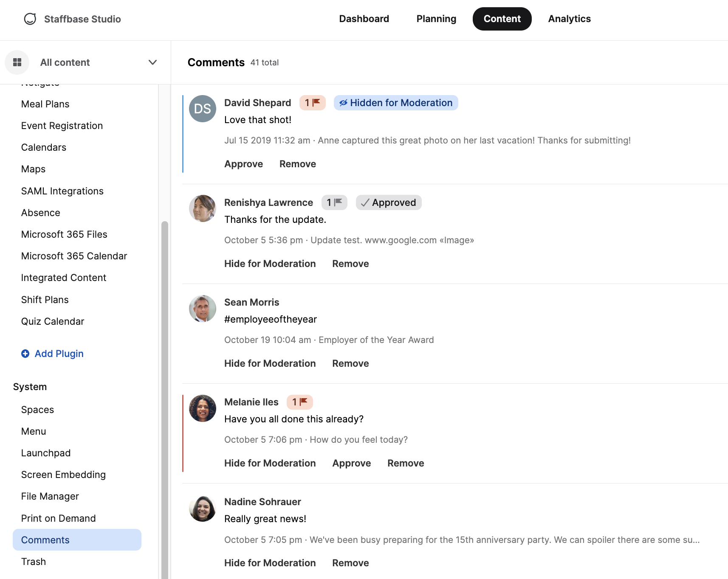Hide Sean Morris's comment for moderation
Viewport: 728px width, 579px height.
[x=270, y=363]
